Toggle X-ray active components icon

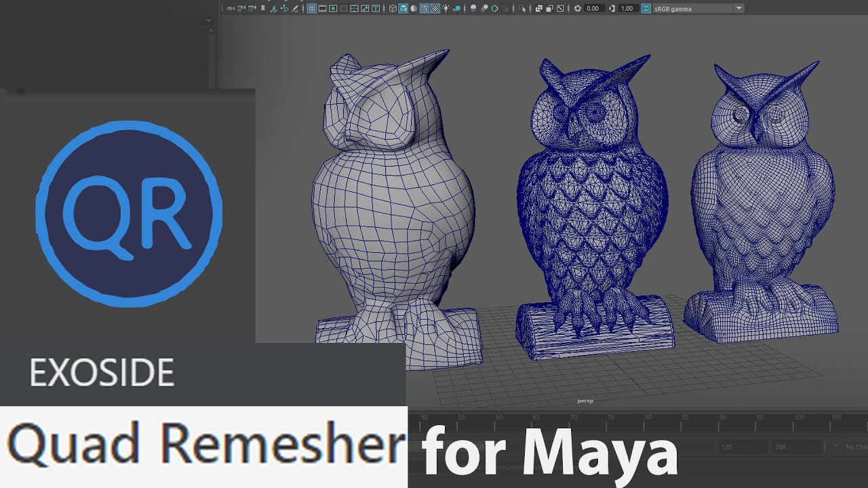(x=550, y=9)
